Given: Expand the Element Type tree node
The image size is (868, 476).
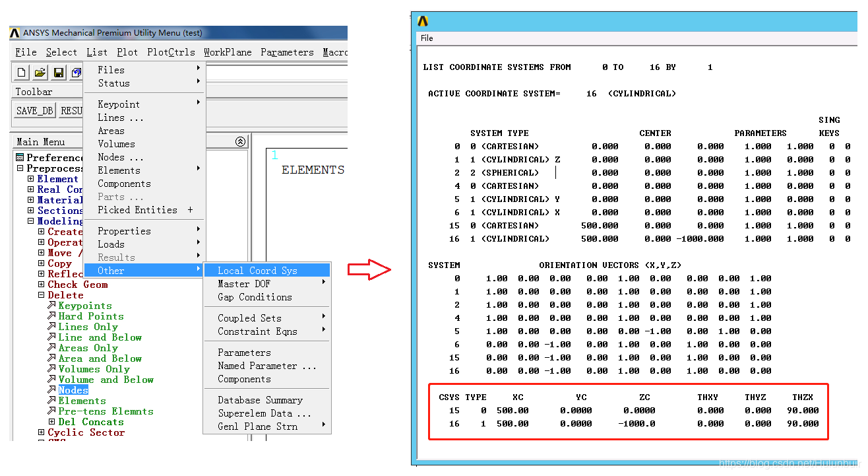Looking at the screenshot, I should click(x=30, y=179).
